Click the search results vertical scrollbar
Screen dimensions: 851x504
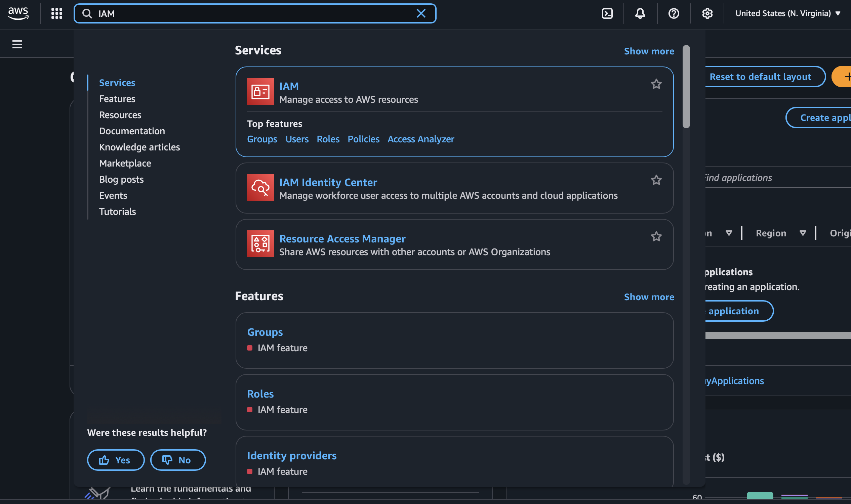tap(686, 87)
